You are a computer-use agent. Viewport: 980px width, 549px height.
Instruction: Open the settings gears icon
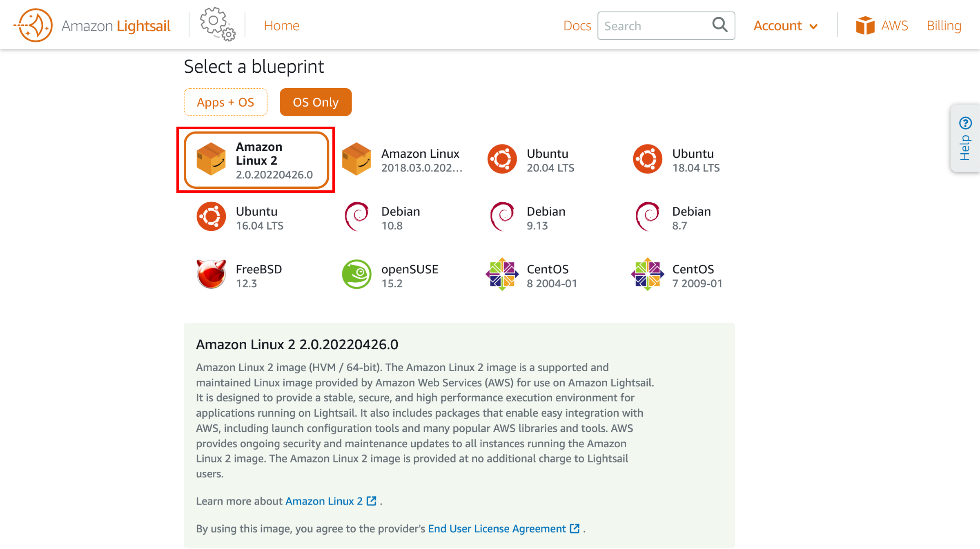pos(218,25)
